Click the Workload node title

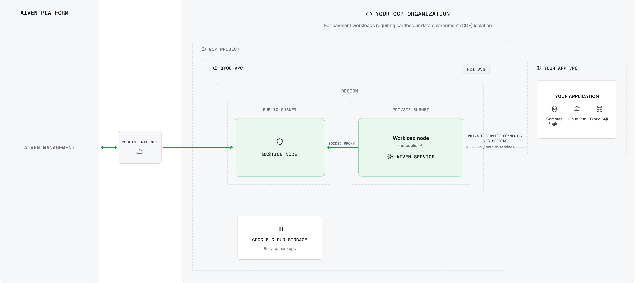pyautogui.click(x=410, y=138)
